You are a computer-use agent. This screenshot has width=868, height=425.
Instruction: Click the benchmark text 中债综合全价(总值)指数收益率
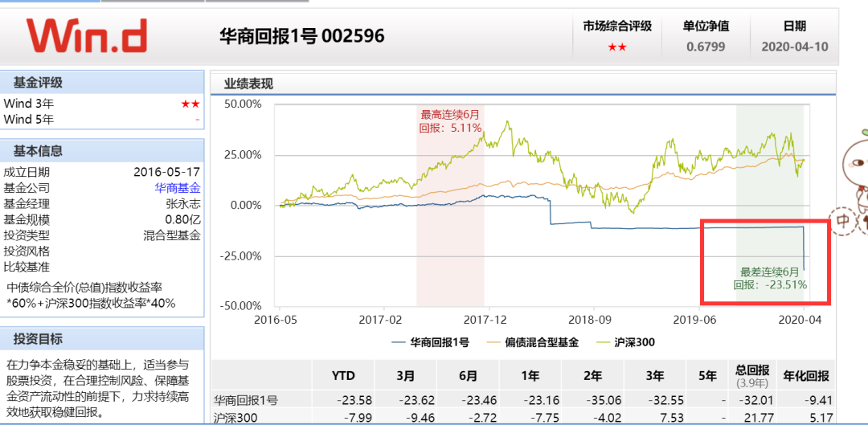(84, 287)
